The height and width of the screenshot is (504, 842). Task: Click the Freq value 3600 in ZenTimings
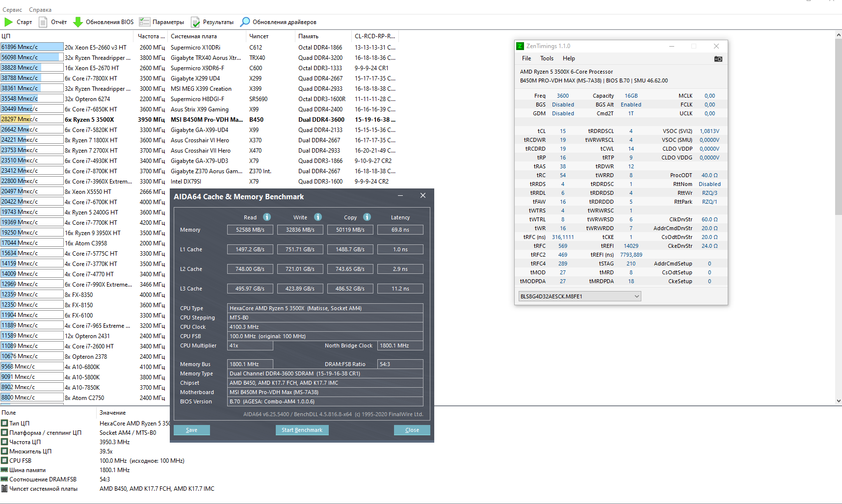coord(563,96)
